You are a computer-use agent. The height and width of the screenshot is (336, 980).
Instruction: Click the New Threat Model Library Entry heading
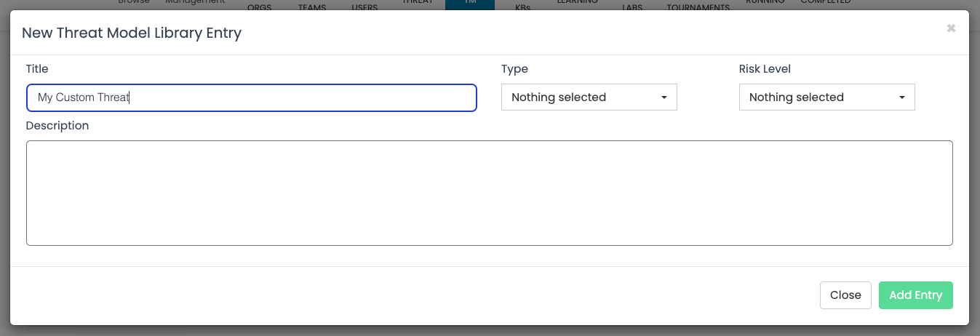132,33
